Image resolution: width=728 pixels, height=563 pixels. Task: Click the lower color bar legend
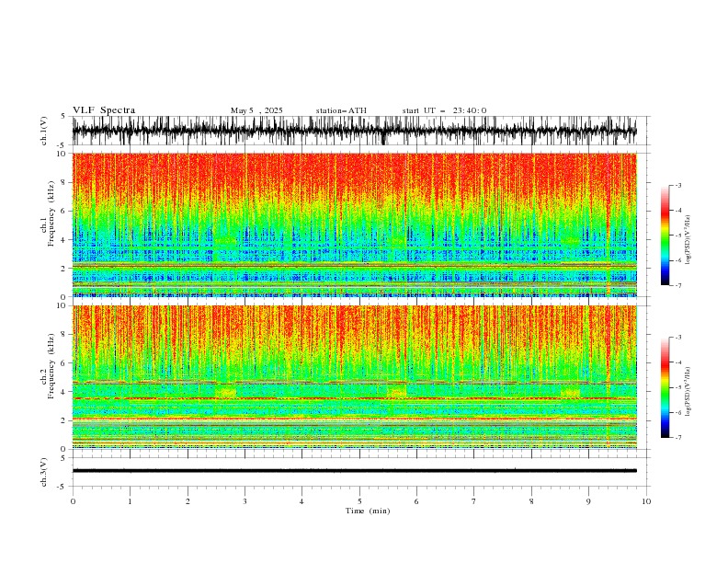pyautogui.click(x=665, y=387)
